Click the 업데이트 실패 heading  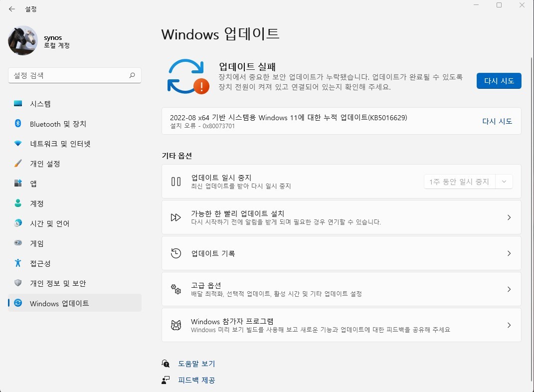[x=247, y=66]
